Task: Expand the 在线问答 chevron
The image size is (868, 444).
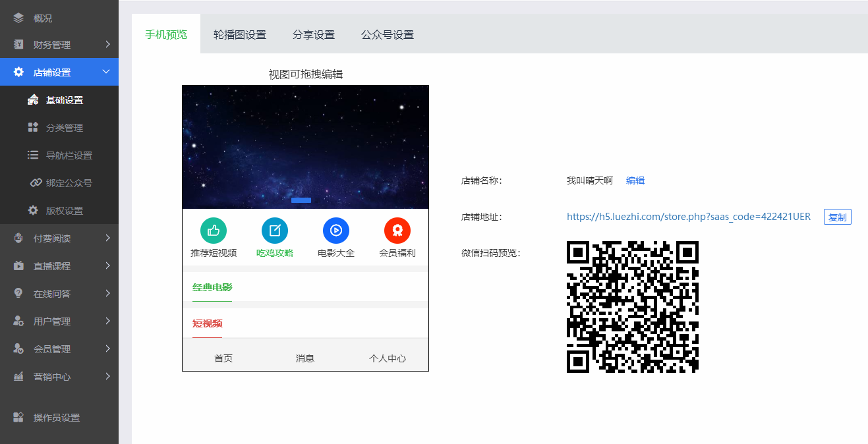Action: click(107, 294)
